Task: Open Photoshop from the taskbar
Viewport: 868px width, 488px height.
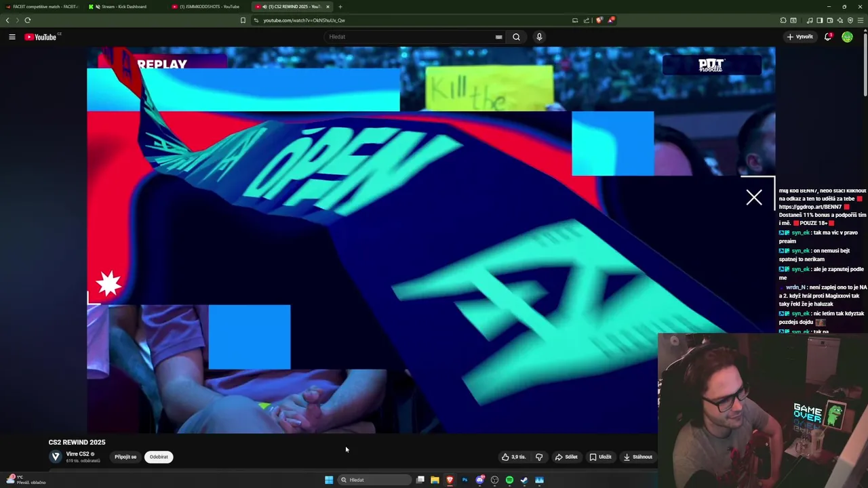Action: tap(465, 480)
